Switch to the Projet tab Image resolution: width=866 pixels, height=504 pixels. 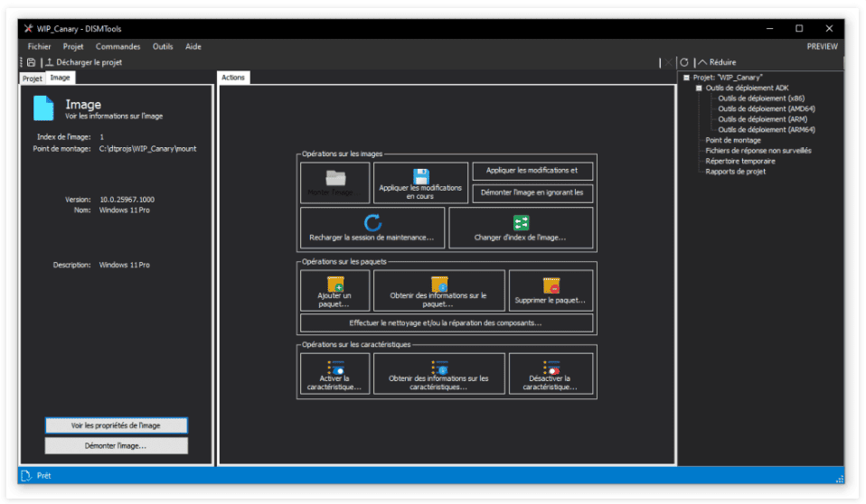pos(32,79)
